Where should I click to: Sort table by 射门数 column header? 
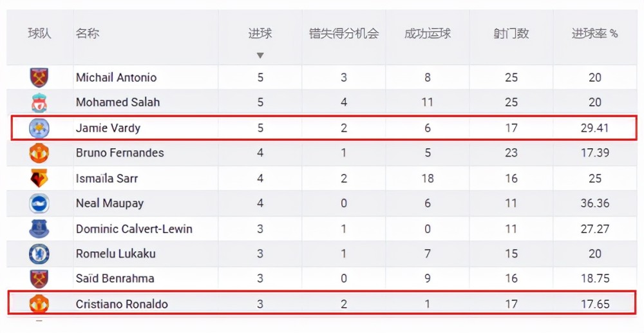click(511, 33)
